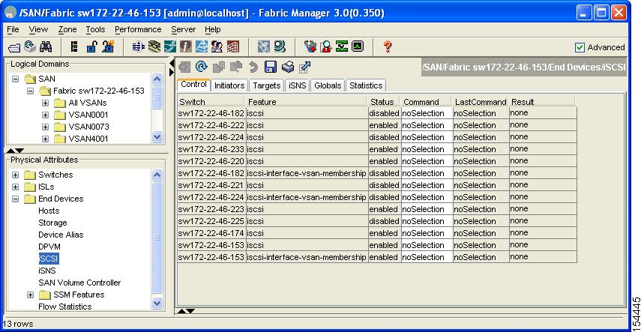Open the Performance menu

[138, 29]
